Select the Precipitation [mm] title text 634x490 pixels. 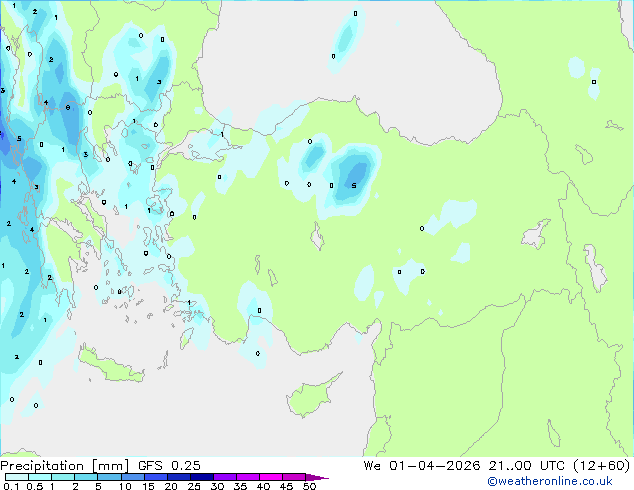65,466
